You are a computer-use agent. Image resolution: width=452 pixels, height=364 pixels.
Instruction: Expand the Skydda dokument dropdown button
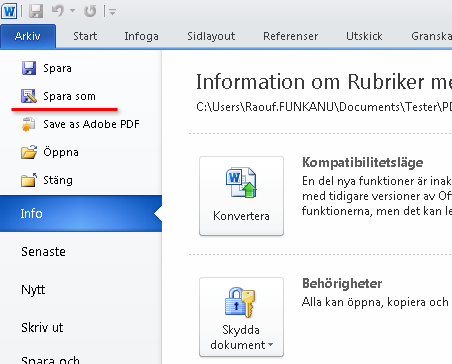[x=241, y=317]
